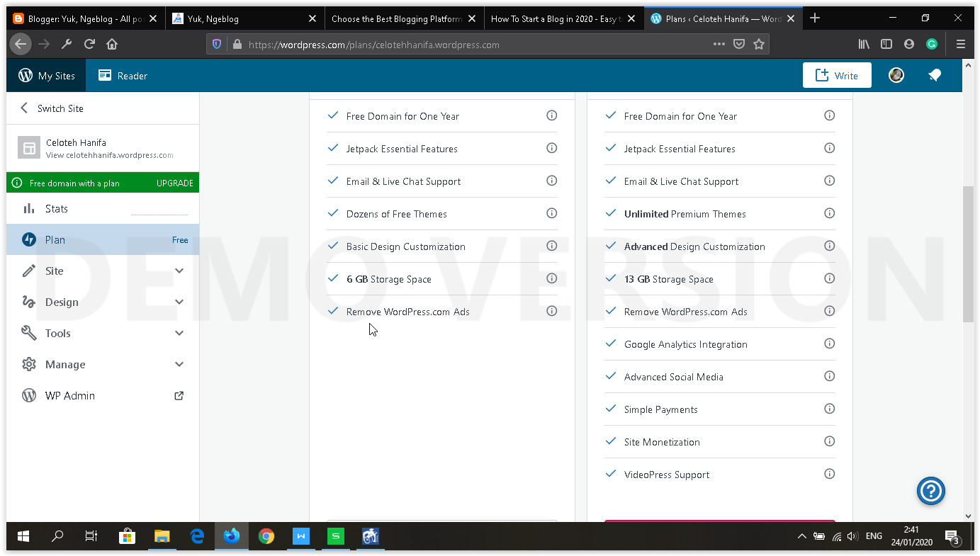Switch to How To Start a Blog tab

coord(564,19)
